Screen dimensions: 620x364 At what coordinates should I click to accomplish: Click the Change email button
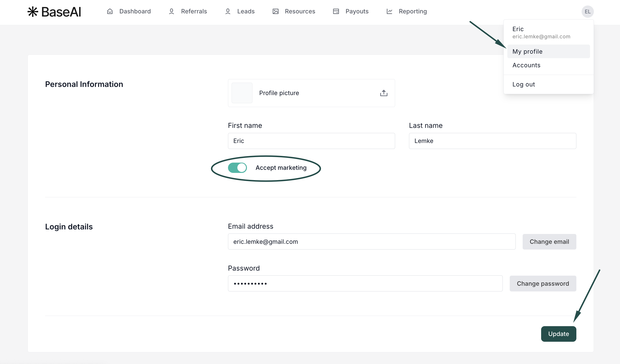[x=549, y=242]
